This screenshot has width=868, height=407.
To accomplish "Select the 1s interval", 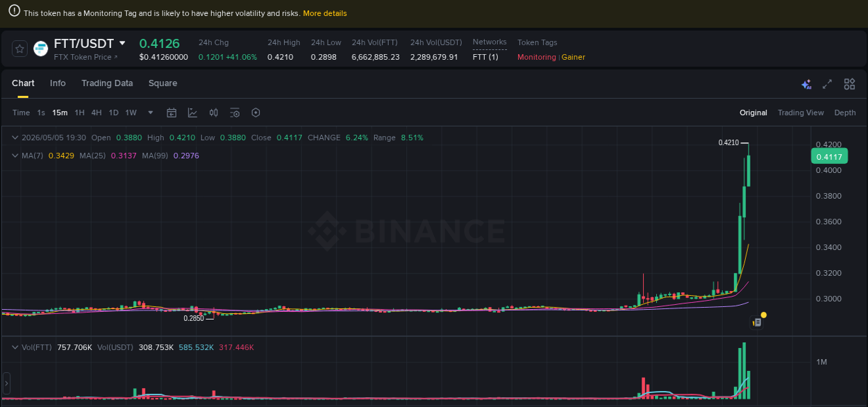I will 41,113.
